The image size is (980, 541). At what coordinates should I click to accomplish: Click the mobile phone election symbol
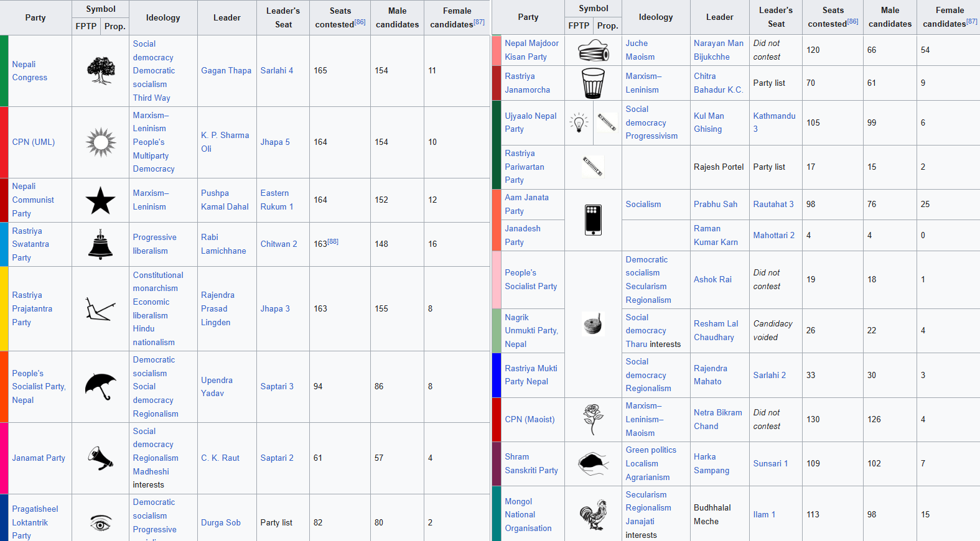tap(593, 220)
